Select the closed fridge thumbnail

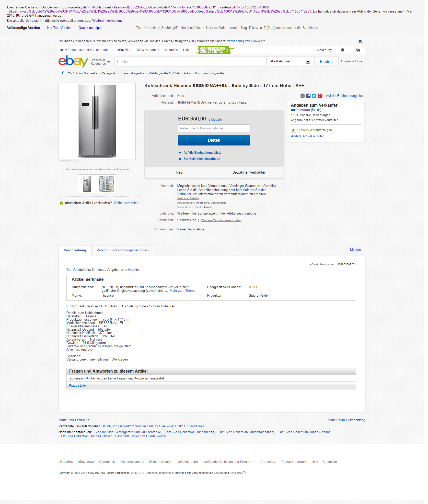pyautogui.click(x=87, y=184)
